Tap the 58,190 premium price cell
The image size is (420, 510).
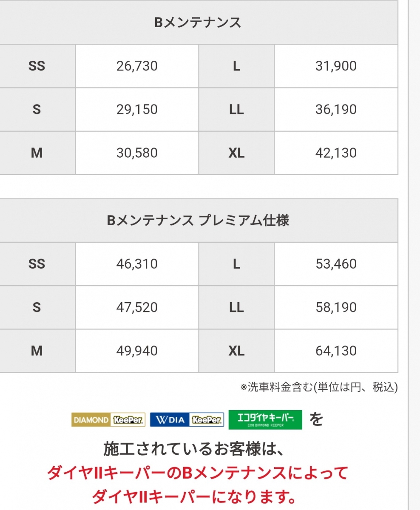pyautogui.click(x=336, y=307)
